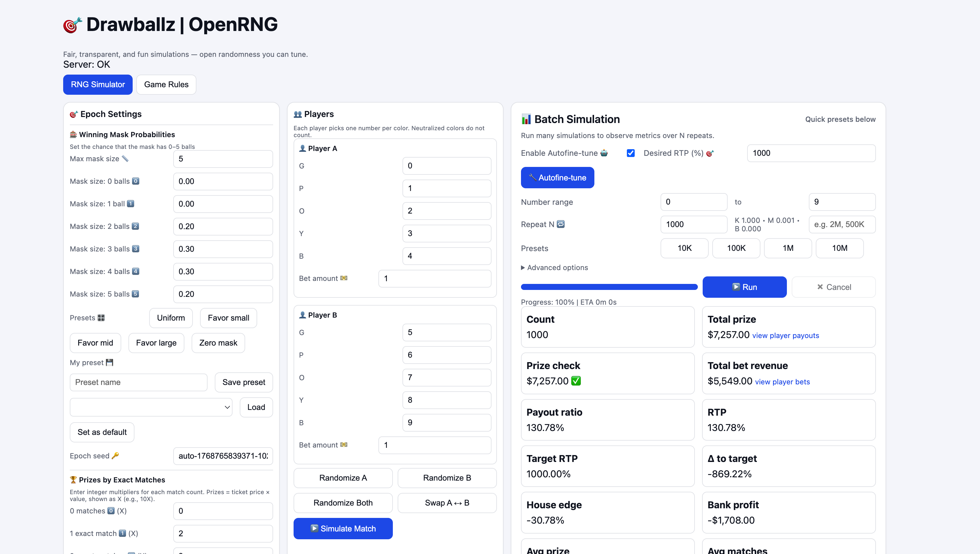980x554 pixels.
Task: Click the batch progress bar
Action: click(609, 287)
